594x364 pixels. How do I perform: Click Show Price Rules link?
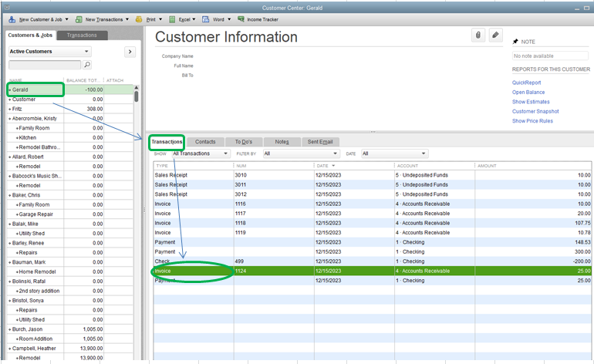pos(532,121)
